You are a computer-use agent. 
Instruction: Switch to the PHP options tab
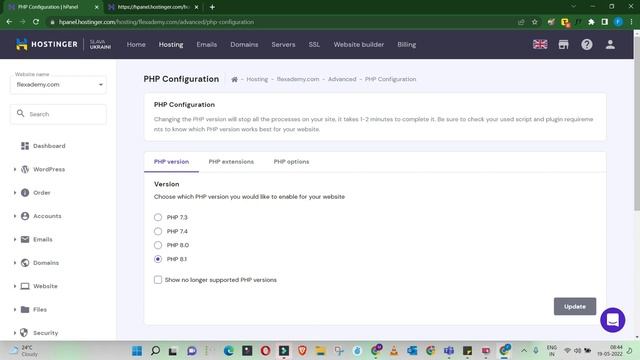pyautogui.click(x=291, y=162)
